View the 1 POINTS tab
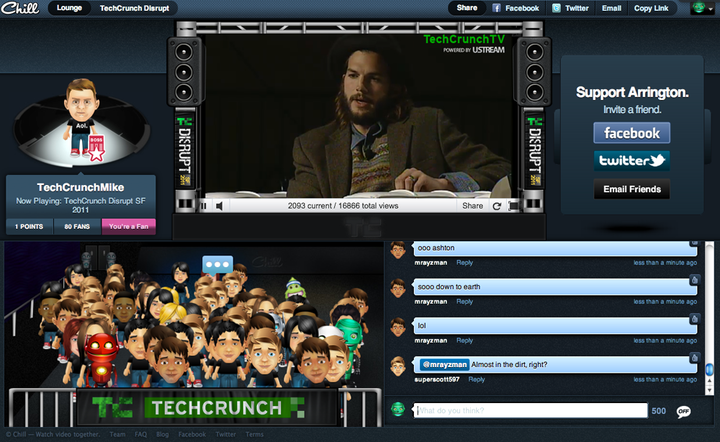This screenshot has height=442, width=720. (29, 227)
